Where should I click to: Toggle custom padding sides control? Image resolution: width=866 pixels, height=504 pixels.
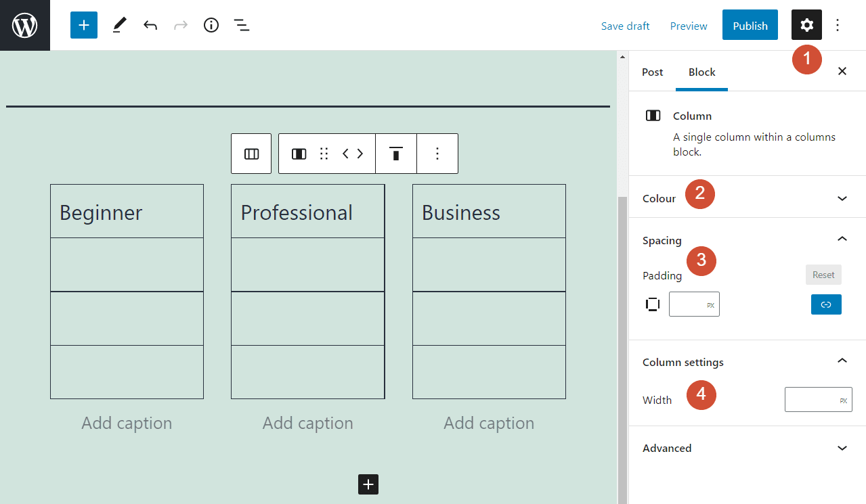[652, 304]
